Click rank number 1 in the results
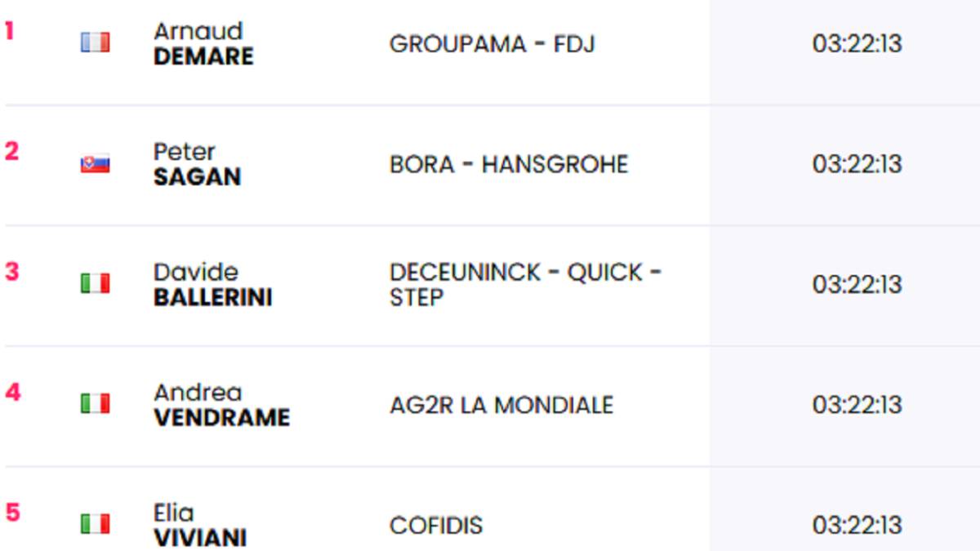The image size is (980, 551). click(x=10, y=31)
